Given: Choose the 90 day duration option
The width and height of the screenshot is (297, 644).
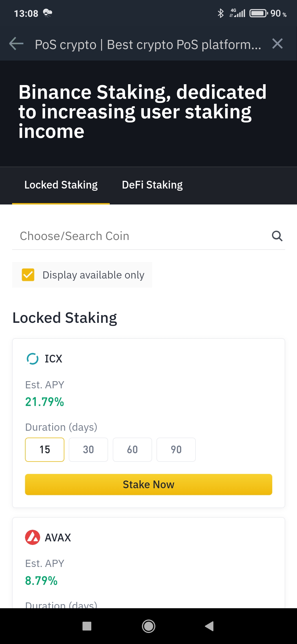Looking at the screenshot, I should point(176,450).
